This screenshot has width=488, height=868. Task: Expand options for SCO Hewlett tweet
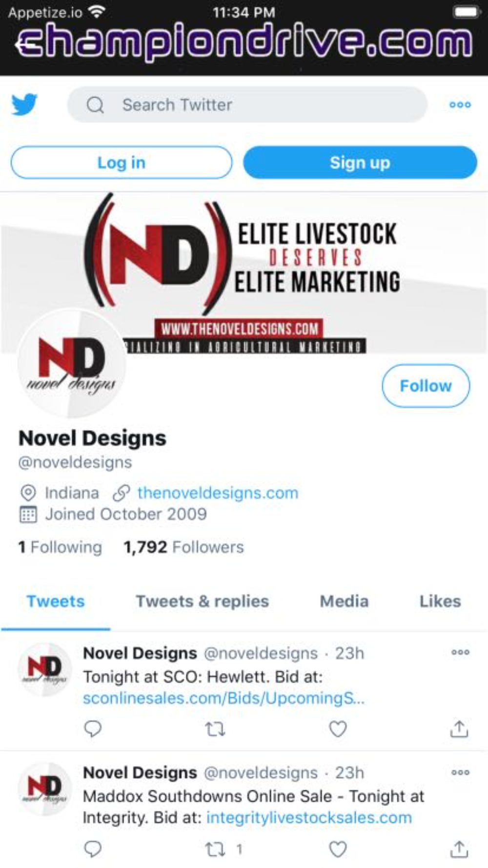[460, 652]
